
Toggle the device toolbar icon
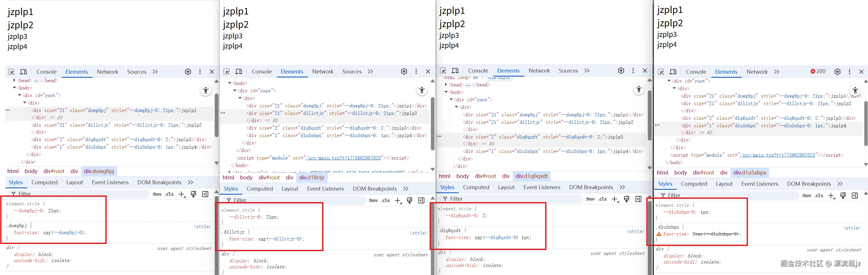pos(23,71)
